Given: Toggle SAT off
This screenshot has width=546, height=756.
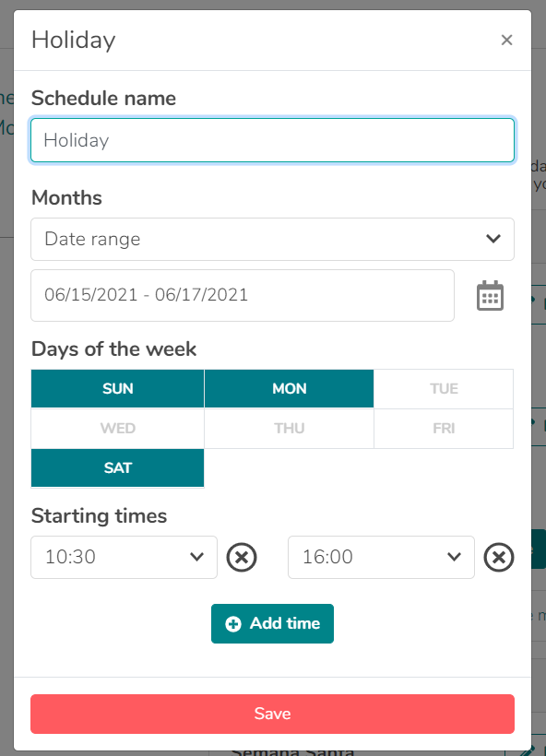Looking at the screenshot, I should (x=117, y=468).
